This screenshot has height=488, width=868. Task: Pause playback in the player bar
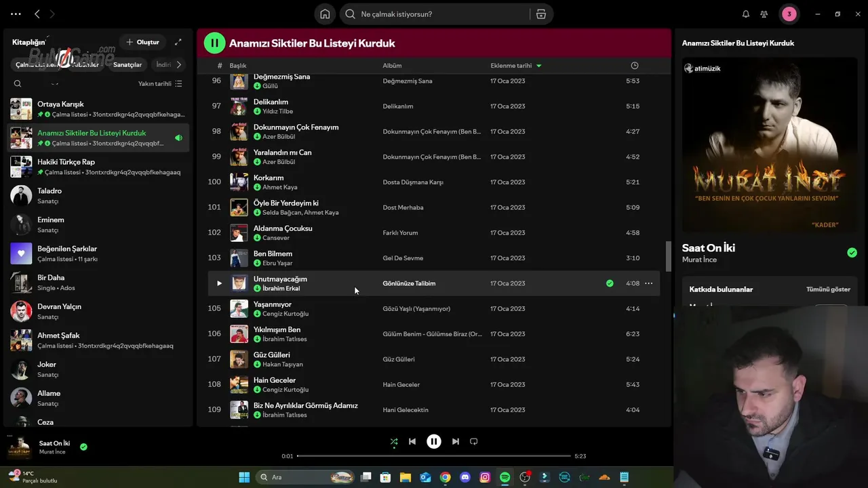click(434, 441)
